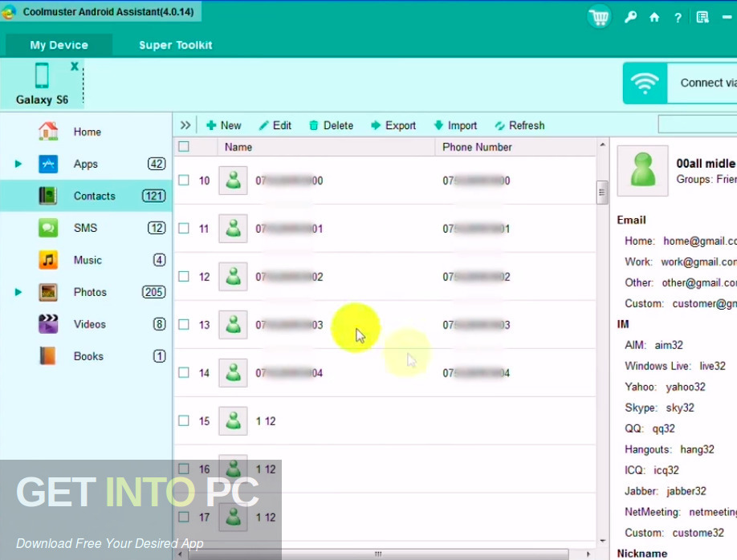Click the Connect via Wi-Fi button
Screen dimensions: 737x560
(x=680, y=83)
